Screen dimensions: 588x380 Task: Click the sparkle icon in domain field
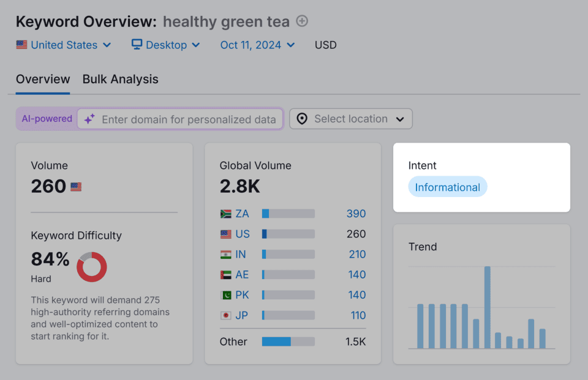[x=89, y=119]
